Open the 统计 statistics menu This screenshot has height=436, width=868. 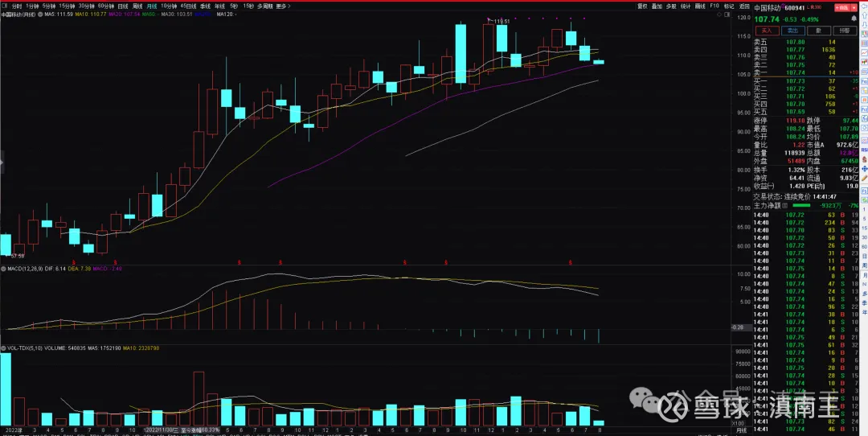click(686, 6)
